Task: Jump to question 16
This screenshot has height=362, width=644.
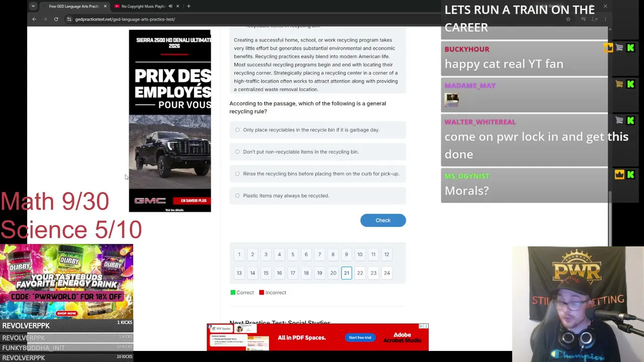Action: 279,273
